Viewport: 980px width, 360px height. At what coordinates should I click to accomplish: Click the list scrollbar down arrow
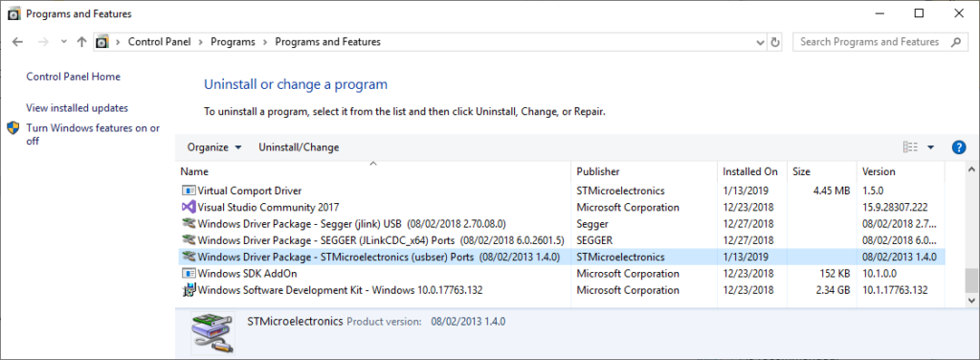pos(971,301)
